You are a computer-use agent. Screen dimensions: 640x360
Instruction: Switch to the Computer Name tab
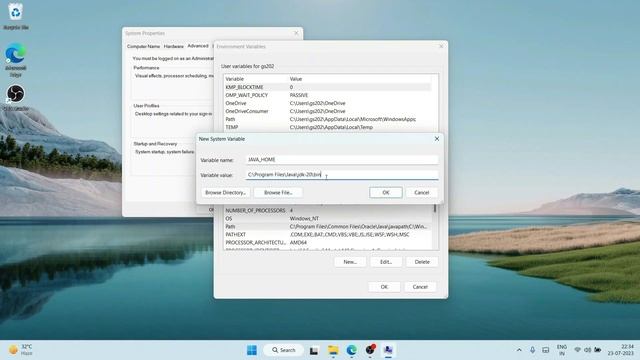click(143, 47)
